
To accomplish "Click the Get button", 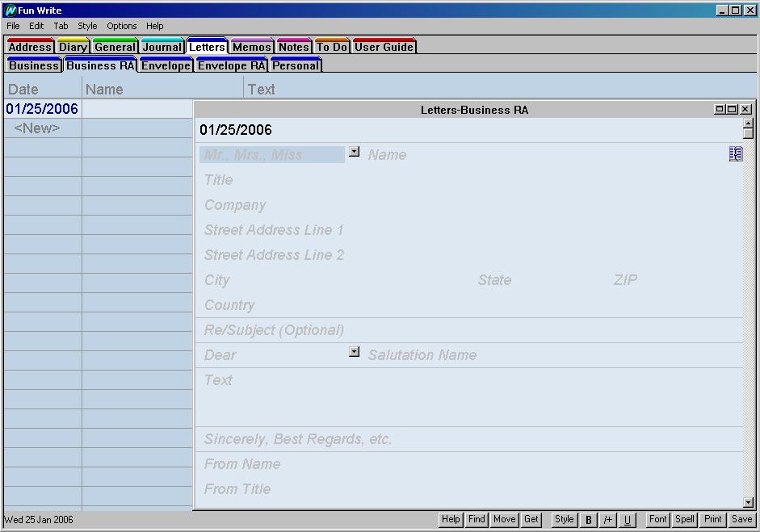I will [x=531, y=519].
